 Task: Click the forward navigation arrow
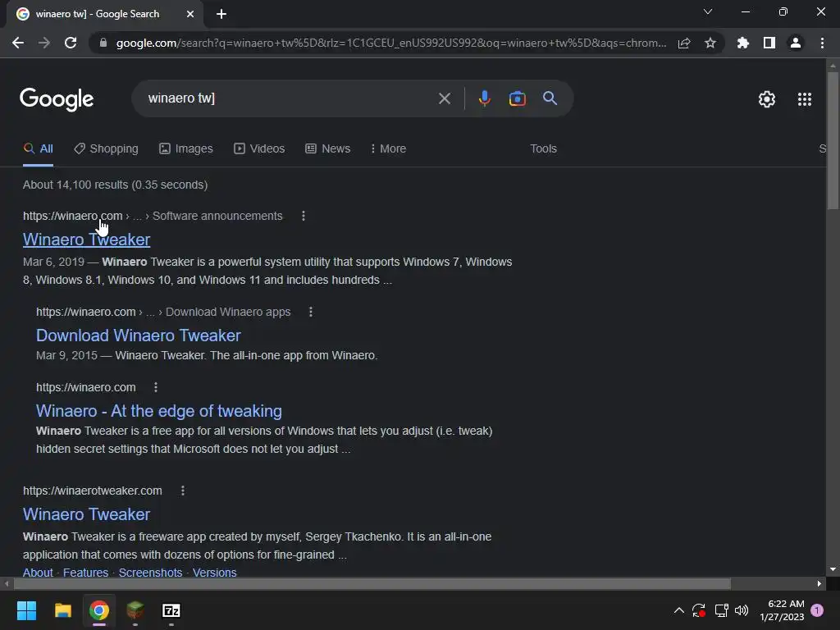tap(44, 43)
